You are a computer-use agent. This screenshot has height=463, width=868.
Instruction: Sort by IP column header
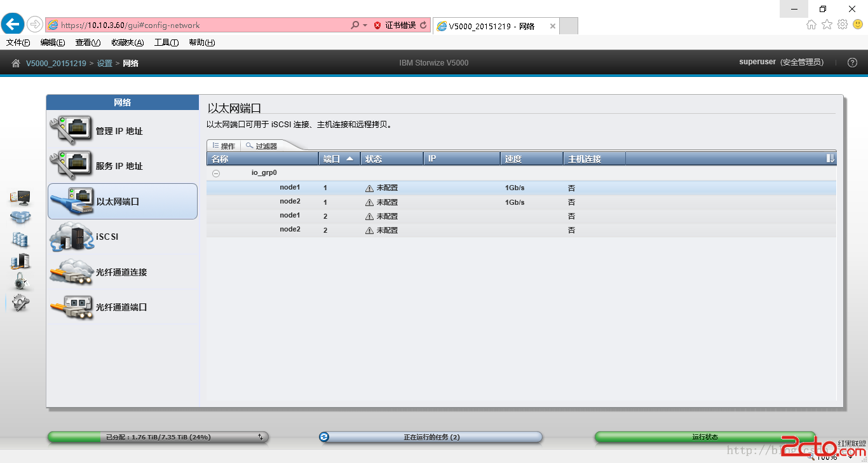click(462, 158)
